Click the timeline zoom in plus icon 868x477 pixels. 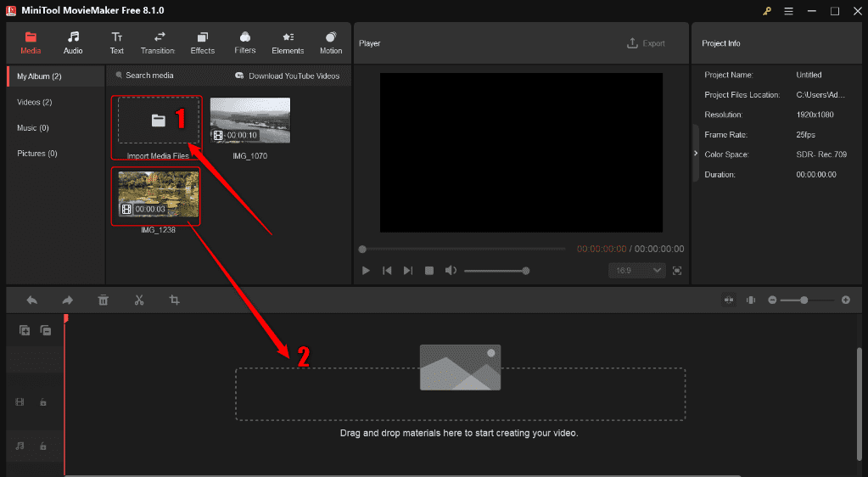click(x=846, y=300)
